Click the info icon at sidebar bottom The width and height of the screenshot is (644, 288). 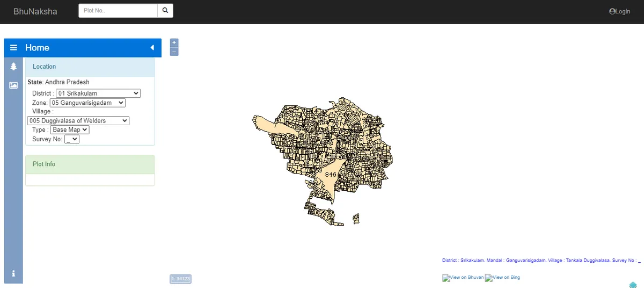pos(13,273)
